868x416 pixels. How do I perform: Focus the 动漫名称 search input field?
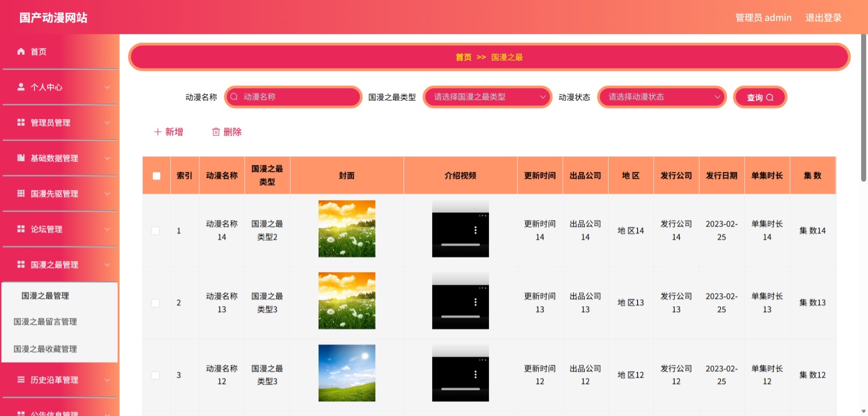(293, 97)
